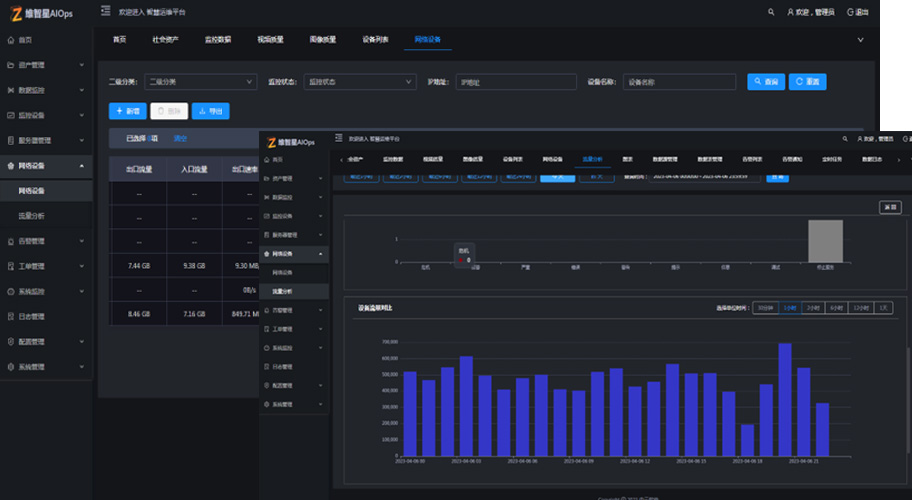The image size is (912, 500).
Task: Click the sidebar collapse icon in the foreground window header
Action: coord(339,138)
